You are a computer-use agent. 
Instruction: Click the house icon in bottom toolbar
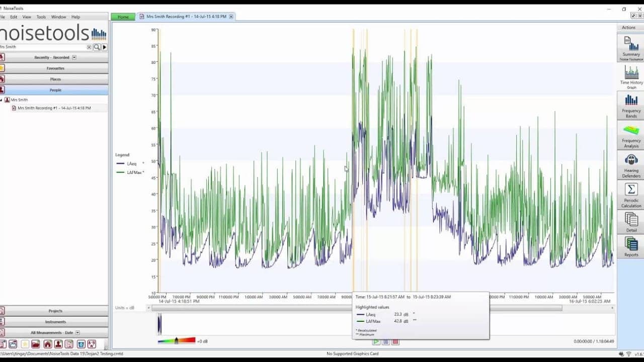click(x=47, y=344)
